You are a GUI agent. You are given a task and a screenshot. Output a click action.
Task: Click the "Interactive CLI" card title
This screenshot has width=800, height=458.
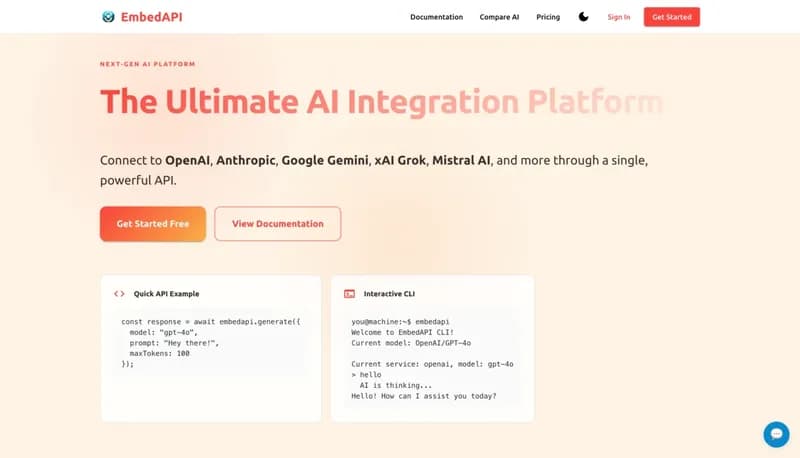[x=389, y=294]
